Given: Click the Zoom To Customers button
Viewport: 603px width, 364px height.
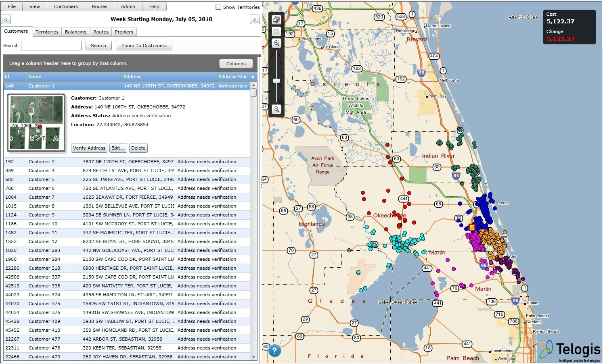Looking at the screenshot, I should point(144,45).
